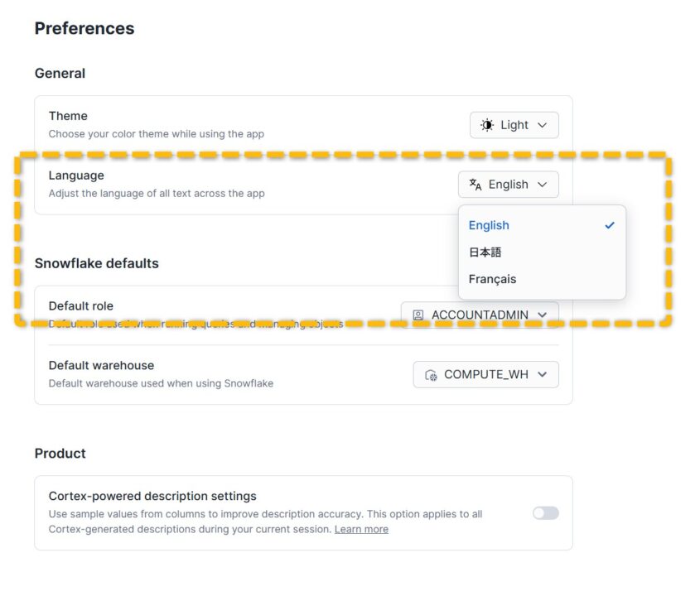700x596 pixels.
Task: Click the warehouse icon beside COMPUTE_WH
Action: [x=431, y=374]
